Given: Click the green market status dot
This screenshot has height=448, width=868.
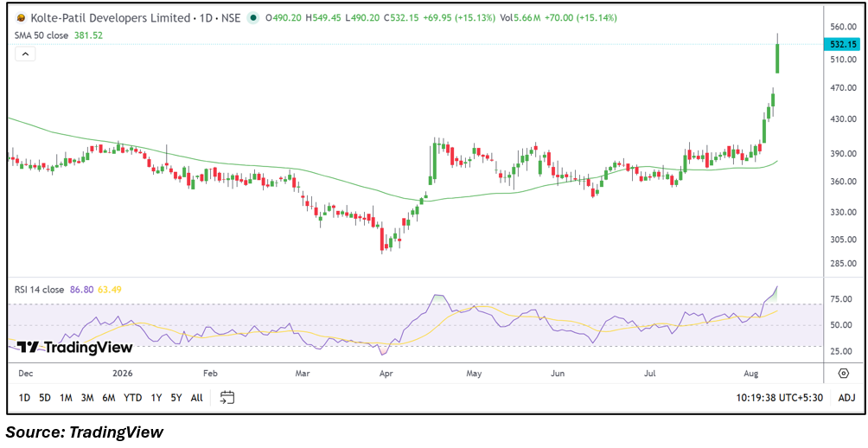Looking at the screenshot, I should [253, 17].
